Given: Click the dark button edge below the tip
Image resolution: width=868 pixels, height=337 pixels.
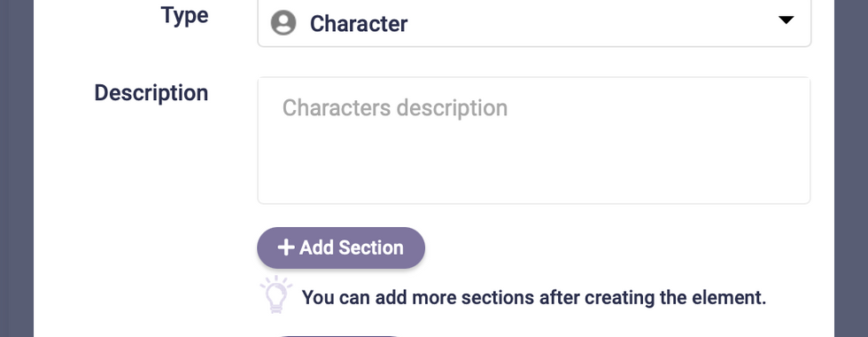Looking at the screenshot, I should tap(338, 335).
